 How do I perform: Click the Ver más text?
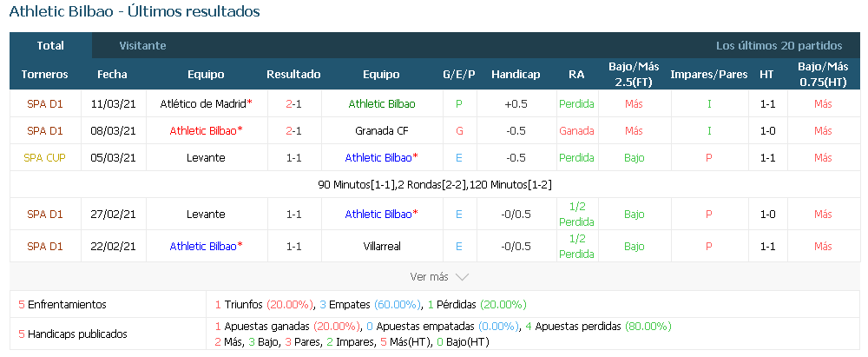coord(430,276)
